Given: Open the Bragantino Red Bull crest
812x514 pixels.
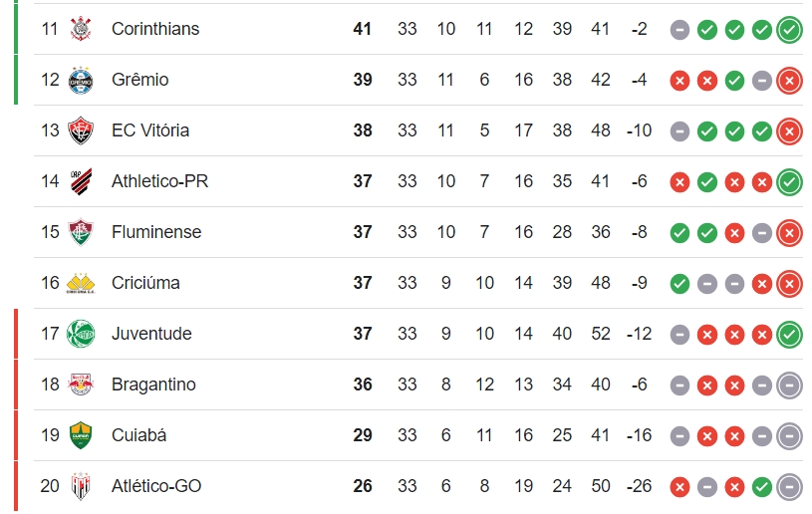Looking at the screenshot, I should [x=81, y=385].
